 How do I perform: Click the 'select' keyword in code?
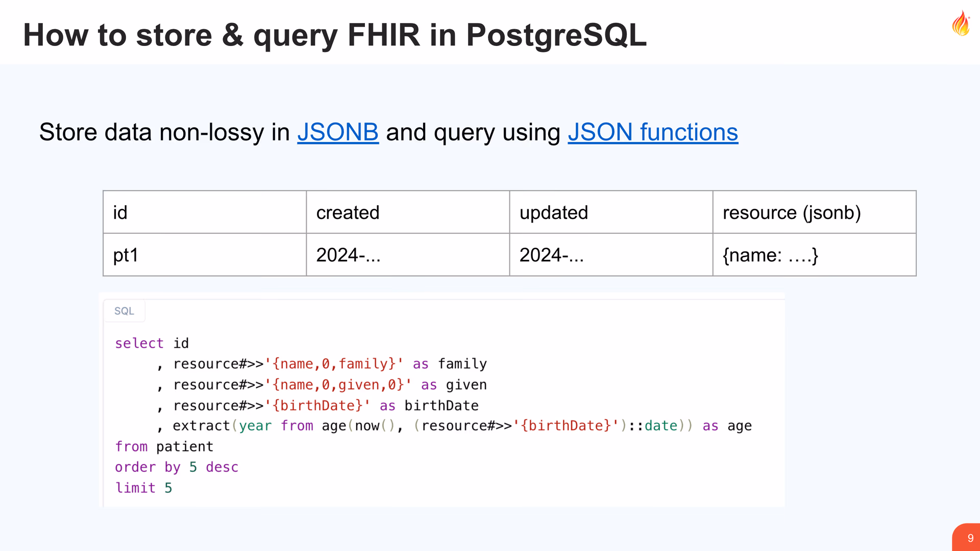pos(139,343)
